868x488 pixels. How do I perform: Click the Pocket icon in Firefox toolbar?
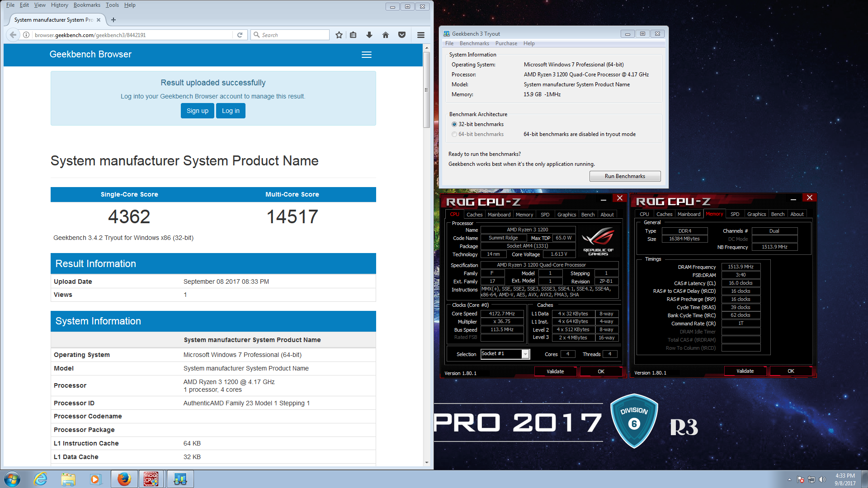click(402, 35)
